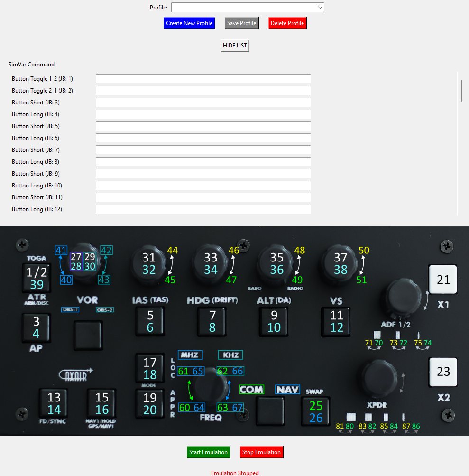Image resolution: width=469 pixels, height=476 pixels.
Task: Open the Profile dropdown
Action: 248,7
